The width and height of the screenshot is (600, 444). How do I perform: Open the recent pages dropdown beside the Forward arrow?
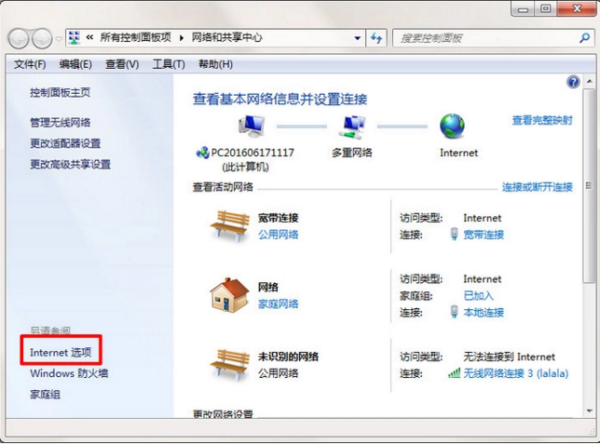coord(59,39)
